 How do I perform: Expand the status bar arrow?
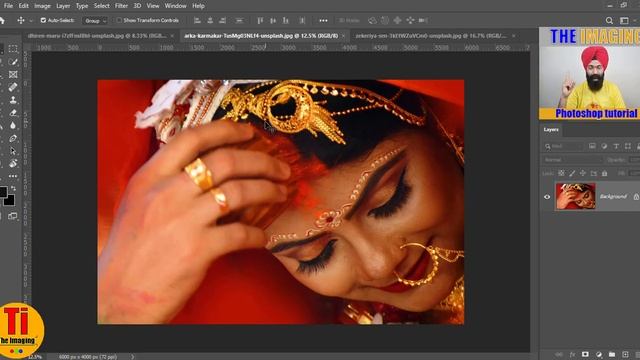(132, 357)
